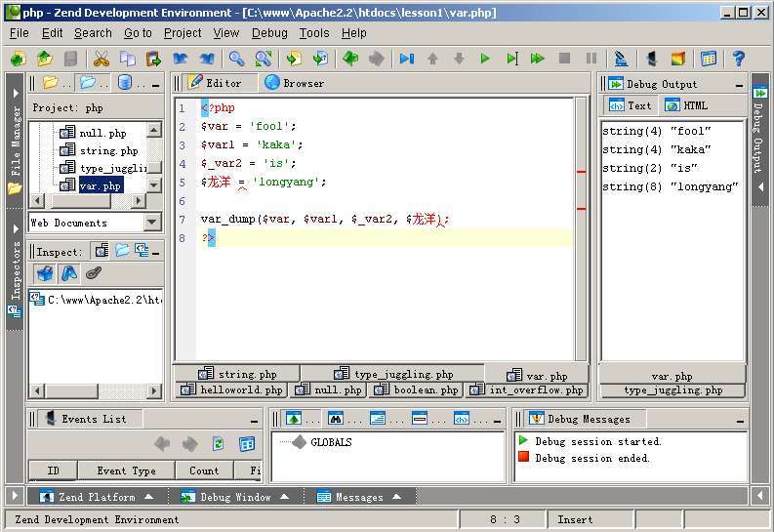Click the database icon in File Manager panel
Image resolution: width=774 pixels, height=532 pixels.
[125, 82]
